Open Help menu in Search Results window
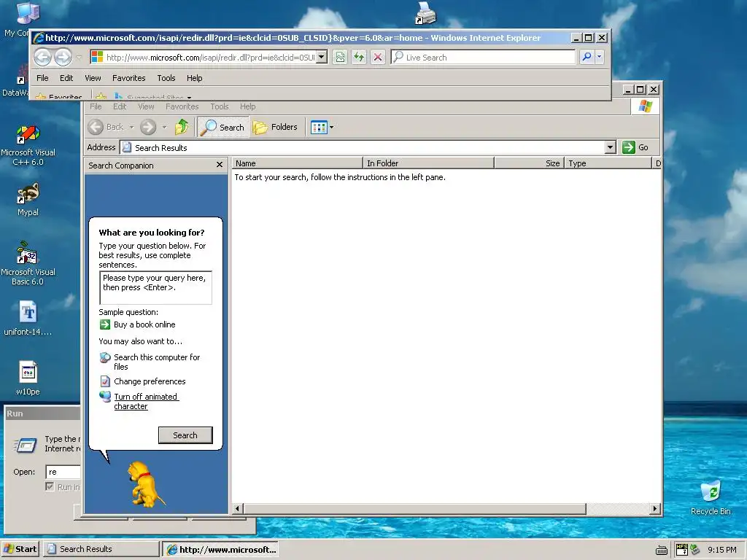 coord(248,106)
